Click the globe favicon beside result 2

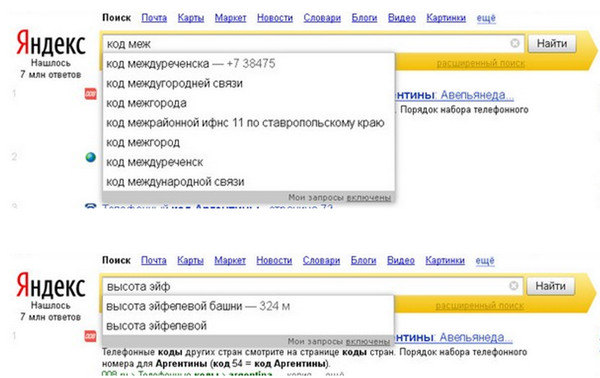(x=91, y=157)
